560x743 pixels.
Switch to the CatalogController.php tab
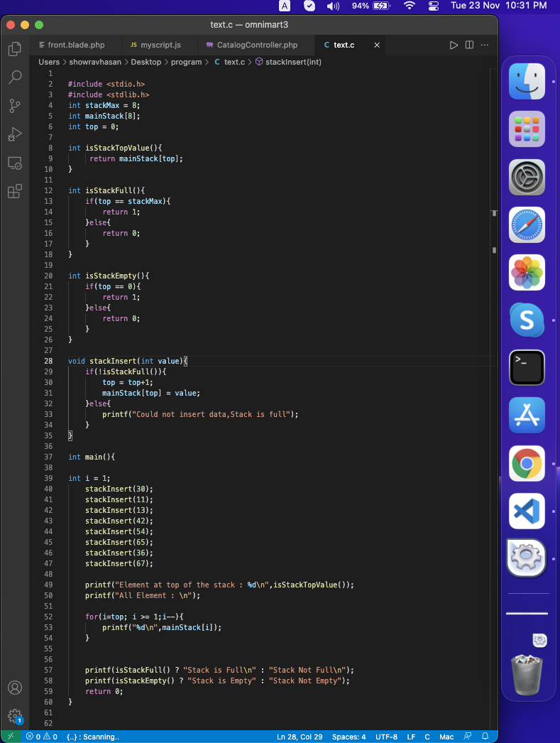(x=257, y=45)
